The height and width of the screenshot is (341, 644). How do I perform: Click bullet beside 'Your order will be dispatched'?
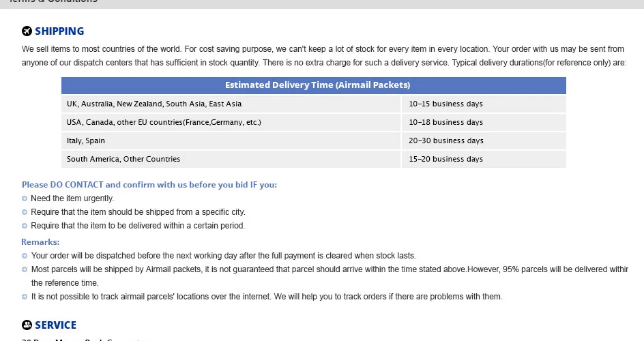(25, 256)
